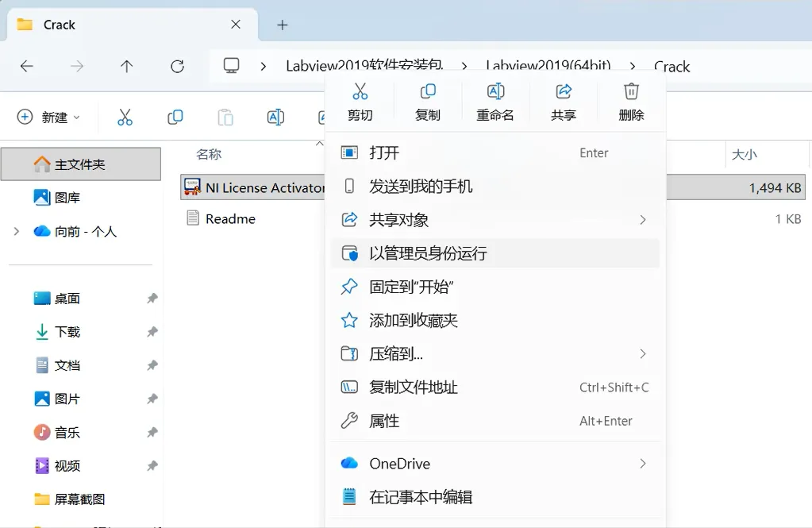812x528 pixels.
Task: Click the Delete trash icon in the context menu
Action: [x=631, y=92]
